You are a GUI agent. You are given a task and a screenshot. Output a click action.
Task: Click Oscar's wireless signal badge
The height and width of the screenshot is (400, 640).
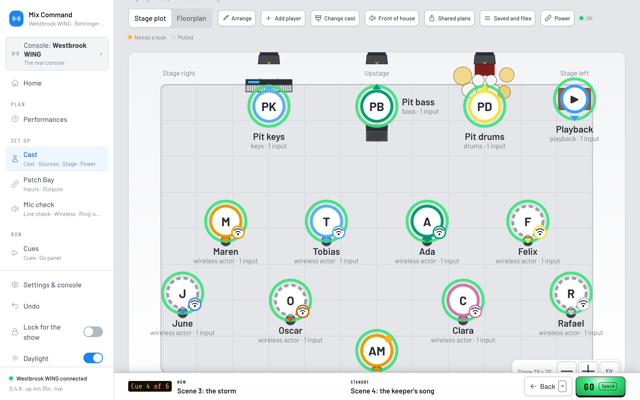pos(302,311)
